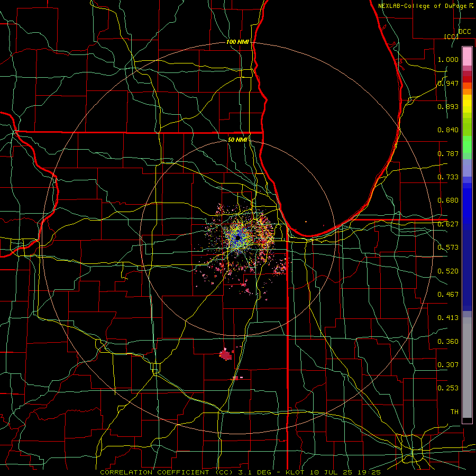Click the blue radar core at center
The height and width of the screenshot is (476, 476).
237,239
